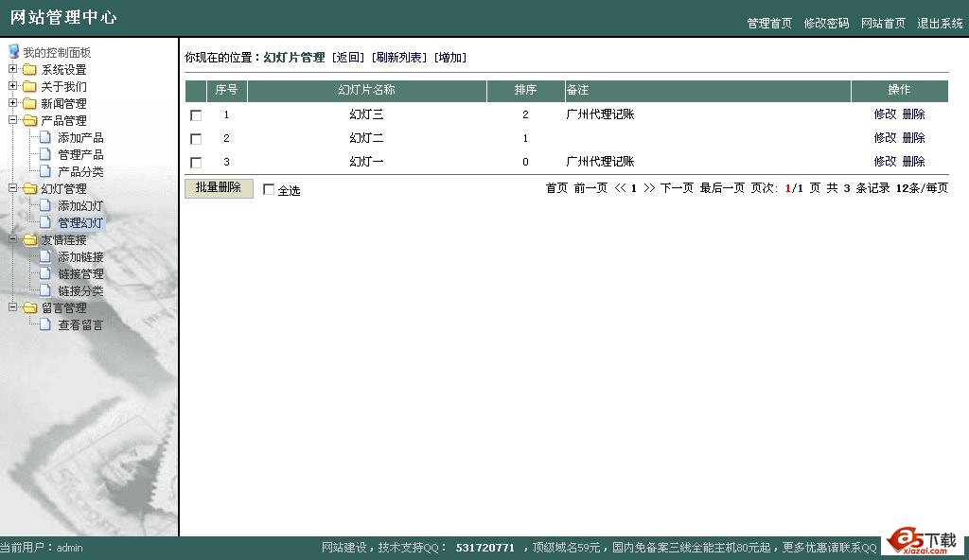The width and height of the screenshot is (969, 560).
Task: Click the [刷新列表] link
Action: (x=399, y=58)
